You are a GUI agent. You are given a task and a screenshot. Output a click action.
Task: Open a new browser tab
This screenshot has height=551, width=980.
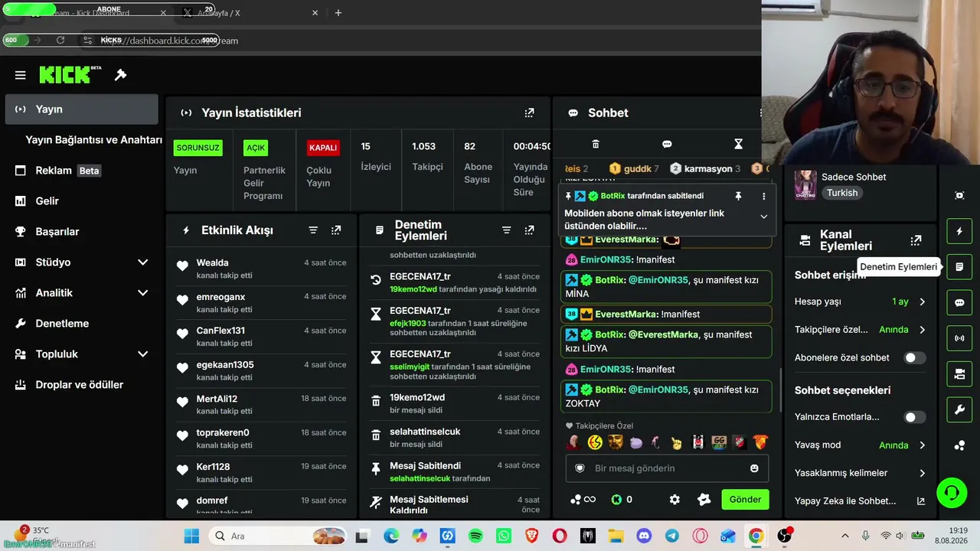pyautogui.click(x=338, y=13)
